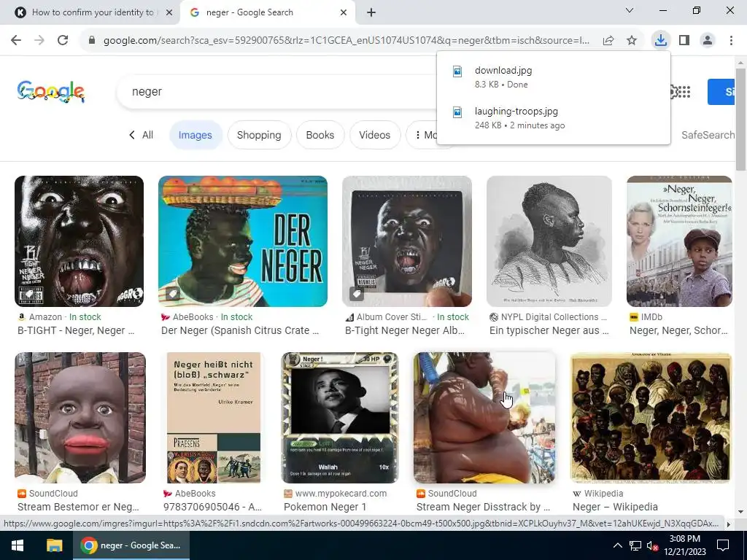The width and height of the screenshot is (747, 560).
Task: Click the laughing-troops.jpg file icon
Action: tap(457, 112)
